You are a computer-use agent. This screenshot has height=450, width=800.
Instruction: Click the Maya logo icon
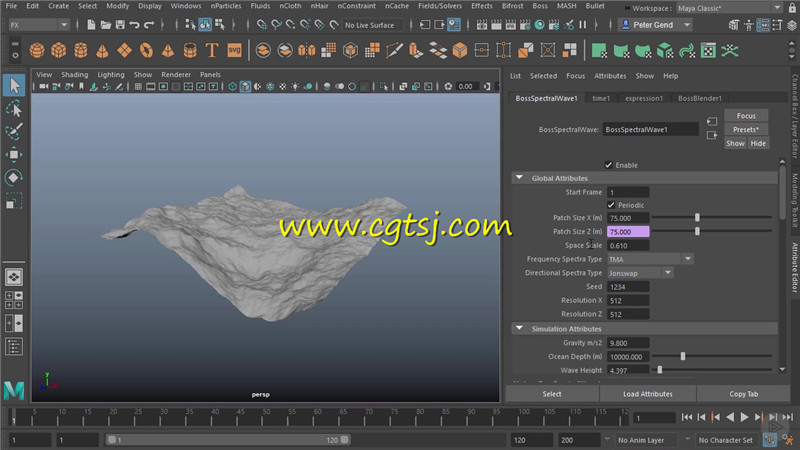[14, 390]
